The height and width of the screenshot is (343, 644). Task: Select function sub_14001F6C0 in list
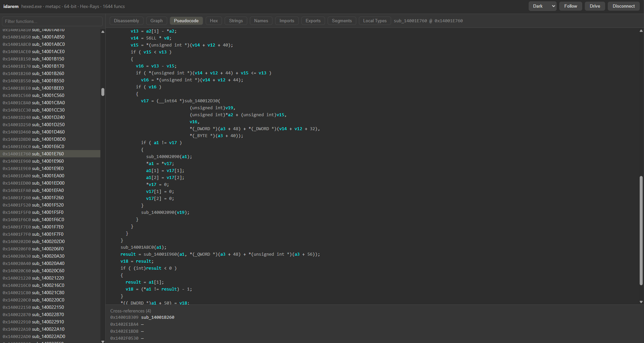(x=50, y=219)
